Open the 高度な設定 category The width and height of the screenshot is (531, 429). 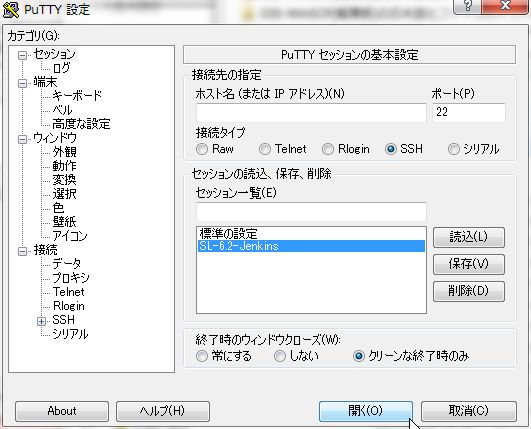[81, 124]
